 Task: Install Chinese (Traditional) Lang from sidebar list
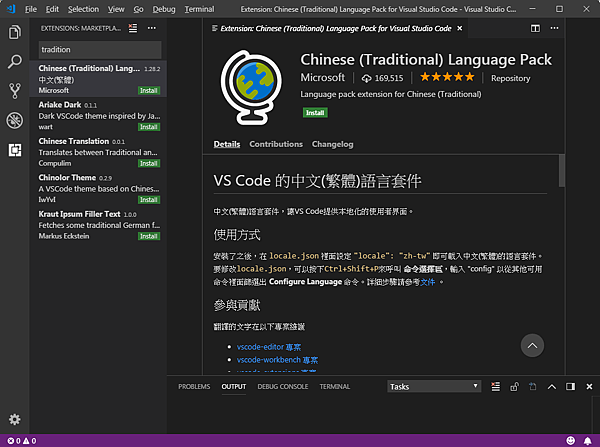pyautogui.click(x=149, y=91)
